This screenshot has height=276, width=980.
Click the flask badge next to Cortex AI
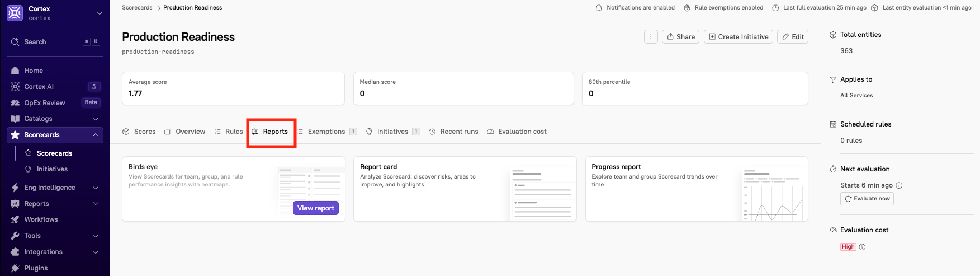pyautogui.click(x=94, y=87)
